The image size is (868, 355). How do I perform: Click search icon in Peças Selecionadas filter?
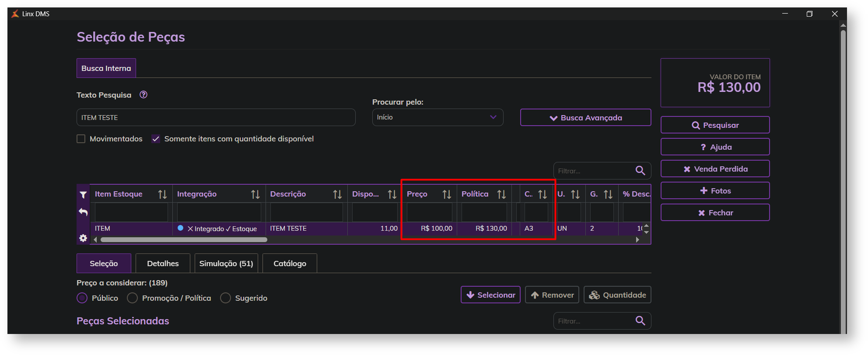pos(640,321)
